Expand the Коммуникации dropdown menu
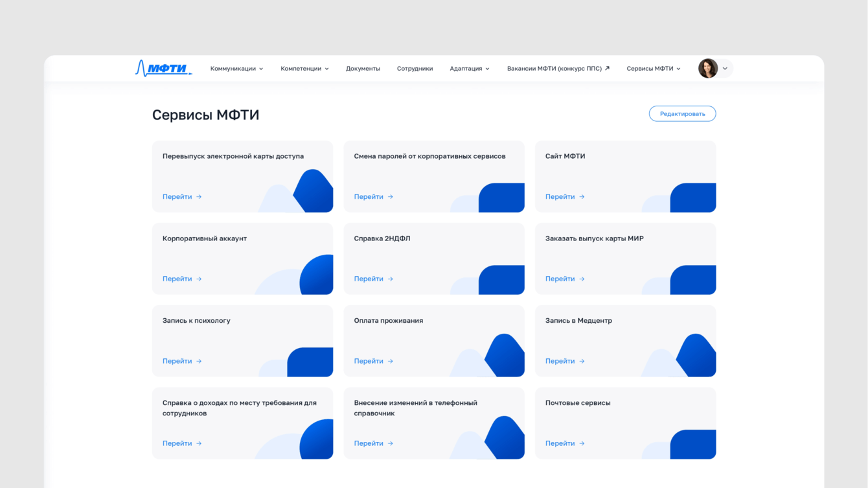 pyautogui.click(x=236, y=68)
